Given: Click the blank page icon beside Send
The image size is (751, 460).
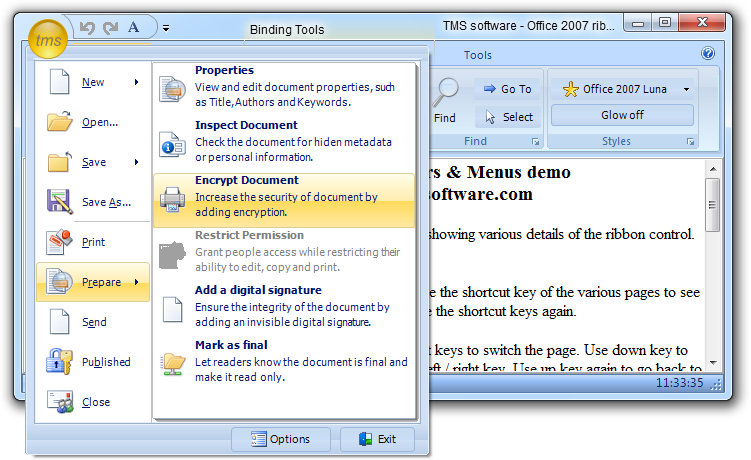Looking at the screenshot, I should tap(60, 321).
